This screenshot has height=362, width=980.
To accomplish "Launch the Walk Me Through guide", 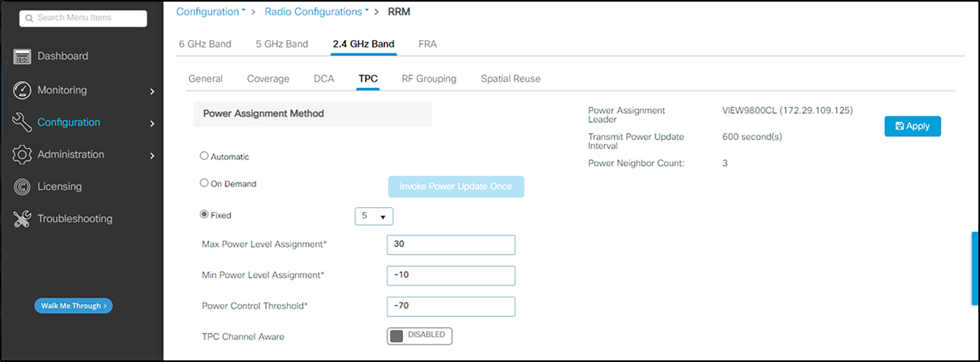I will pyautogui.click(x=73, y=305).
